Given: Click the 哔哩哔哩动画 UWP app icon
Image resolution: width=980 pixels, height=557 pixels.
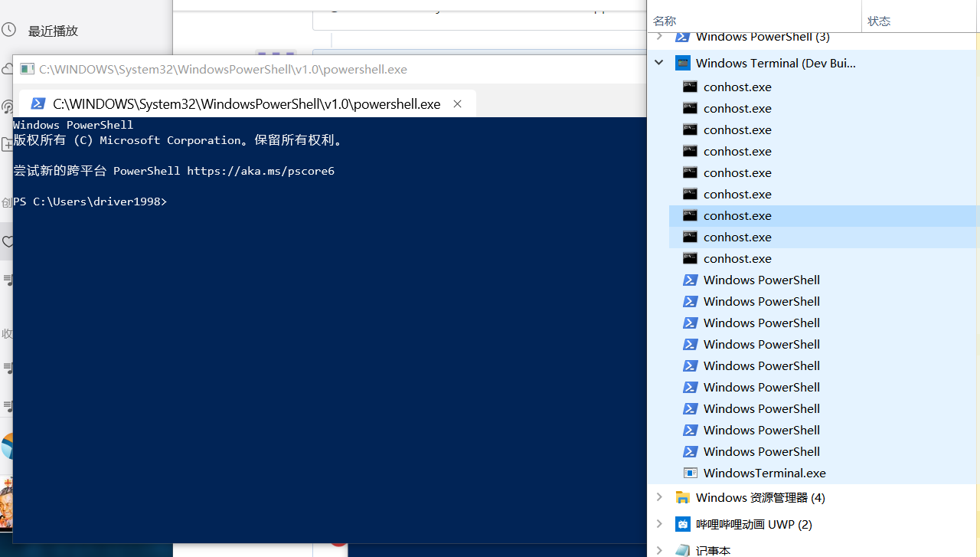Looking at the screenshot, I should tap(682, 524).
